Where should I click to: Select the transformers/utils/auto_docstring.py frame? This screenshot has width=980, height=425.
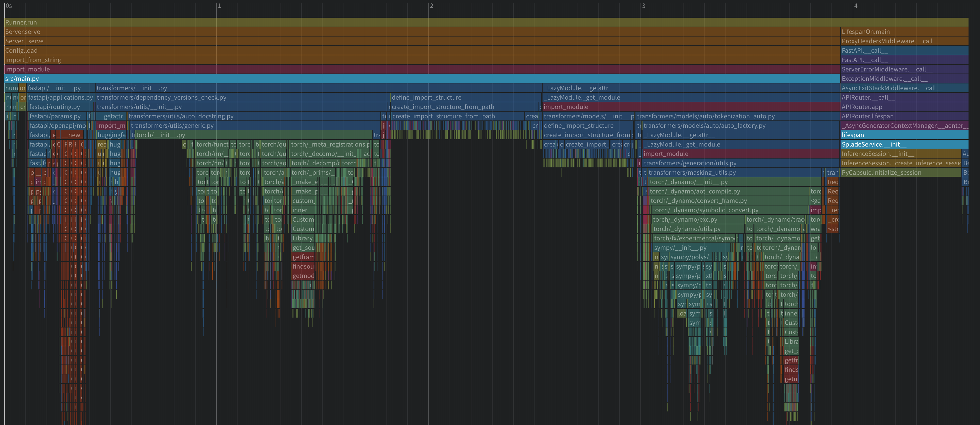(254, 116)
